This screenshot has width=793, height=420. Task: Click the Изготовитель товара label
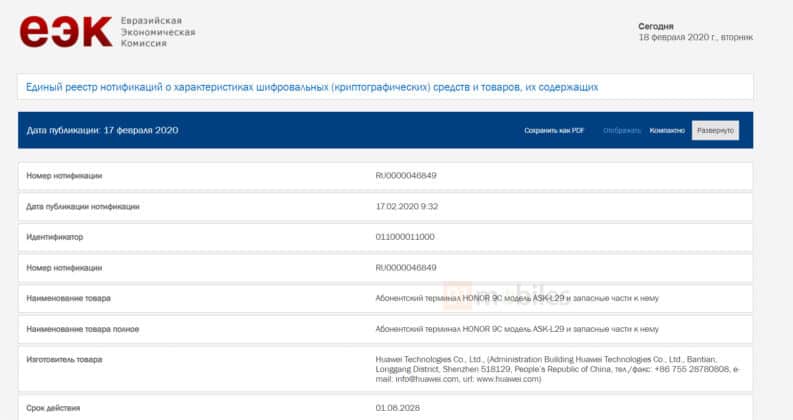[67, 360]
